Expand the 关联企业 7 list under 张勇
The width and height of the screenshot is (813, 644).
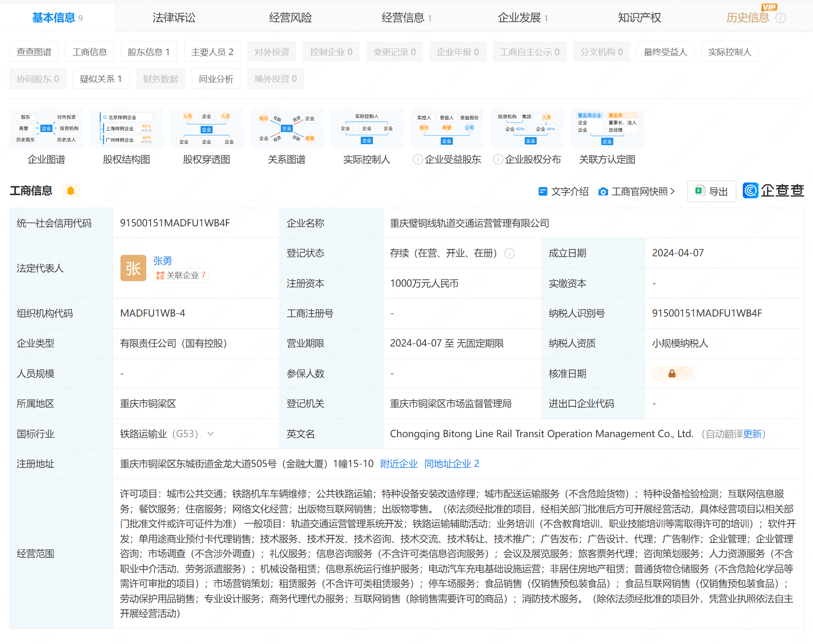[x=181, y=275]
